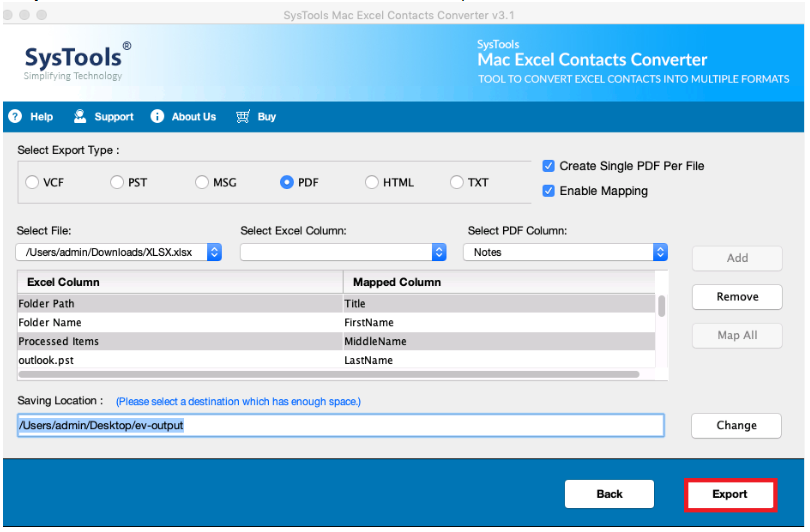Open the Select Excel Column dropdown
This screenshot has height=532, width=810.
pos(343,253)
